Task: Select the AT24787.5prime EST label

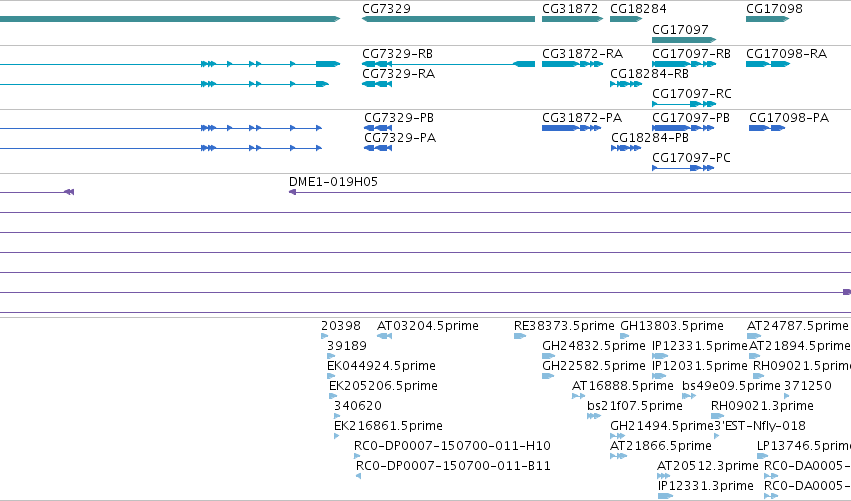Action: (797, 326)
